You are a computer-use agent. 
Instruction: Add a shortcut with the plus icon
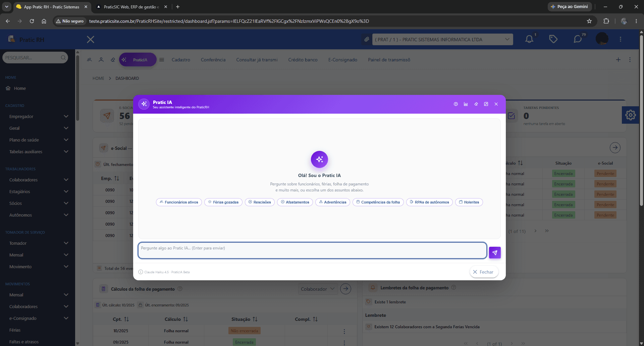point(618,60)
